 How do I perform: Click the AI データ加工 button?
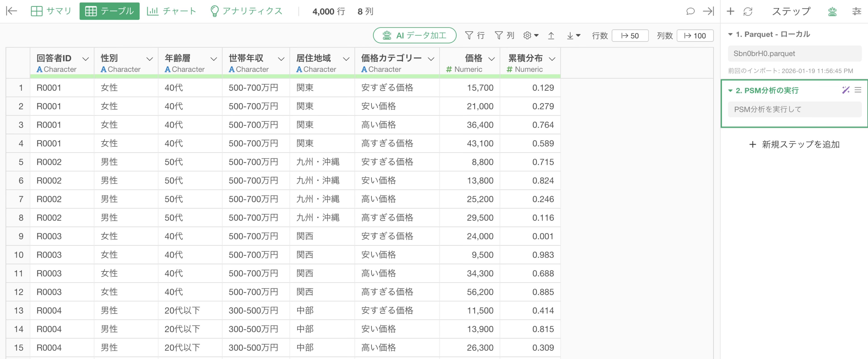point(415,35)
